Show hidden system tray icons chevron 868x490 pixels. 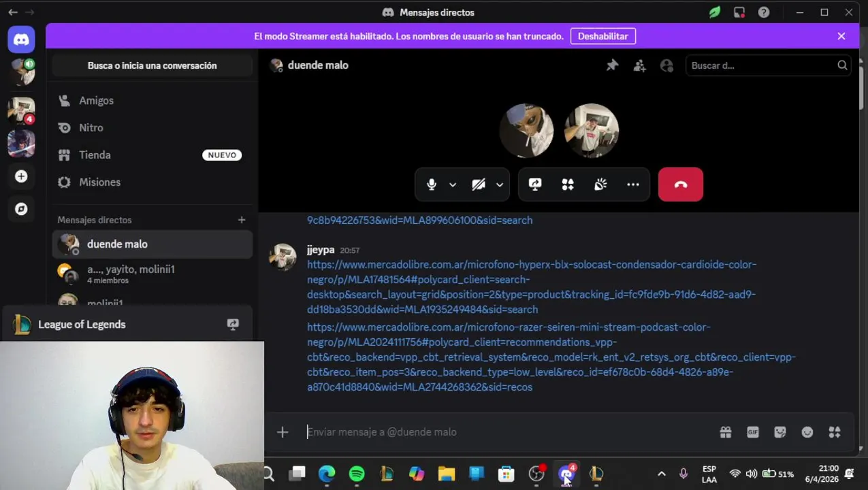(x=661, y=474)
